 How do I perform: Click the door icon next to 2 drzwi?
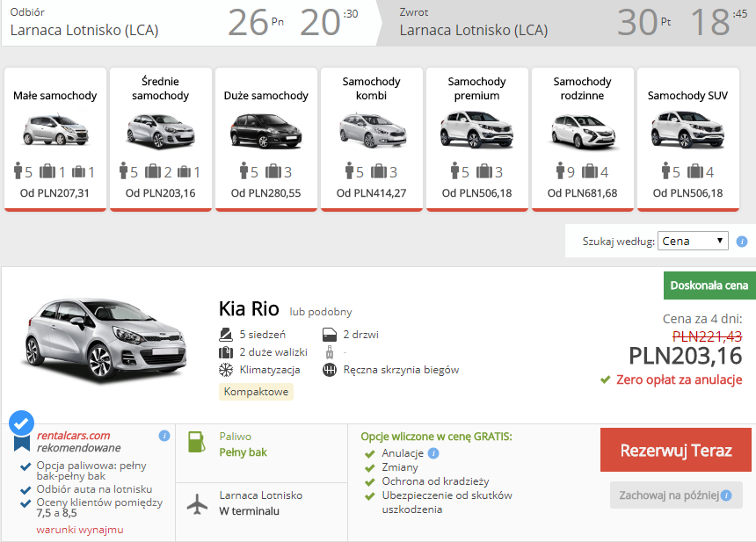330,335
